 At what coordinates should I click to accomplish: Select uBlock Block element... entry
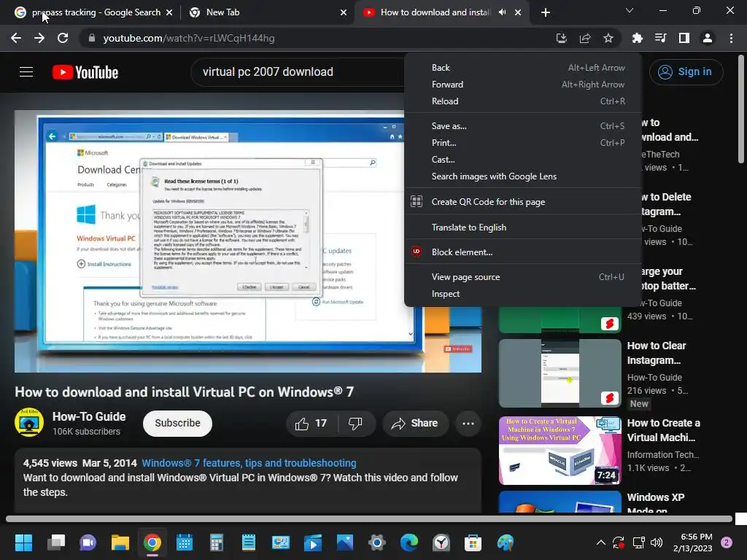point(522,252)
